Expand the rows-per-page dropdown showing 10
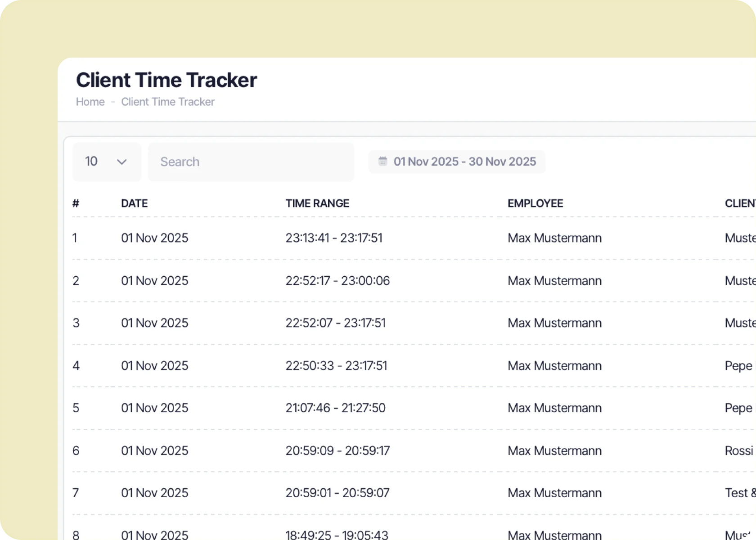 point(107,162)
